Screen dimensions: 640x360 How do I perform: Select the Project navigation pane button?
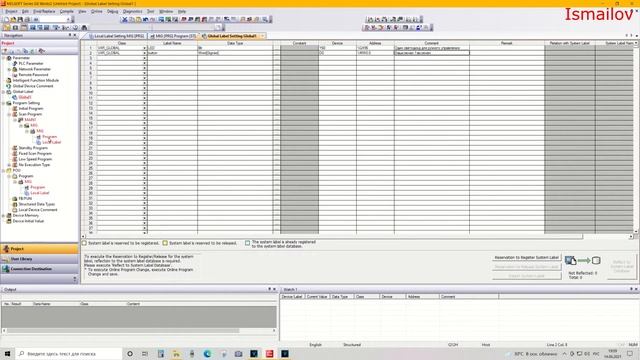tap(40, 249)
